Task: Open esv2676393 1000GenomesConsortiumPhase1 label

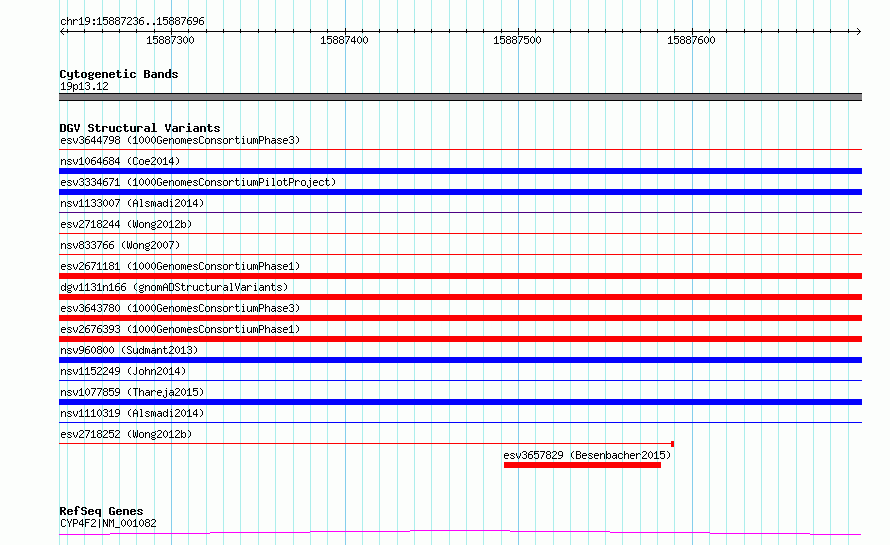Action: [180, 329]
